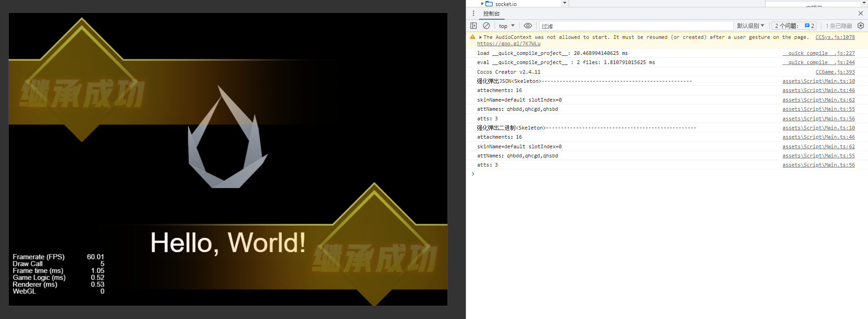
Task: Focus the 过滤 filter input field
Action: click(636, 26)
